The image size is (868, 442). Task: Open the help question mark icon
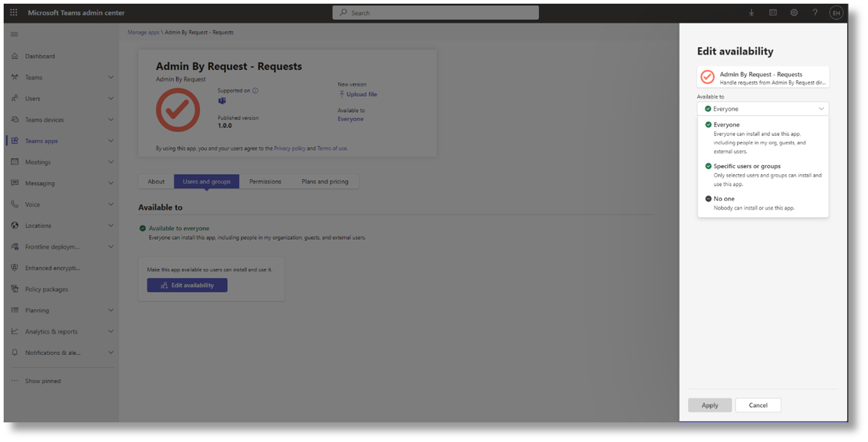(x=815, y=12)
